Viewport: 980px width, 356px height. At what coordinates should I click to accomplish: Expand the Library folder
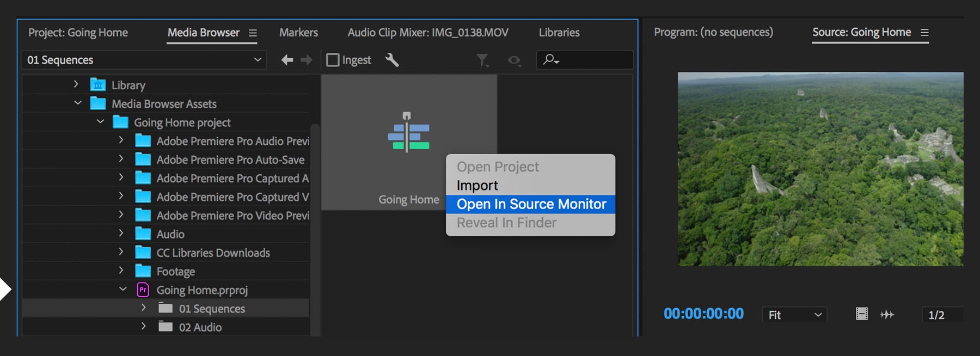[x=76, y=84]
